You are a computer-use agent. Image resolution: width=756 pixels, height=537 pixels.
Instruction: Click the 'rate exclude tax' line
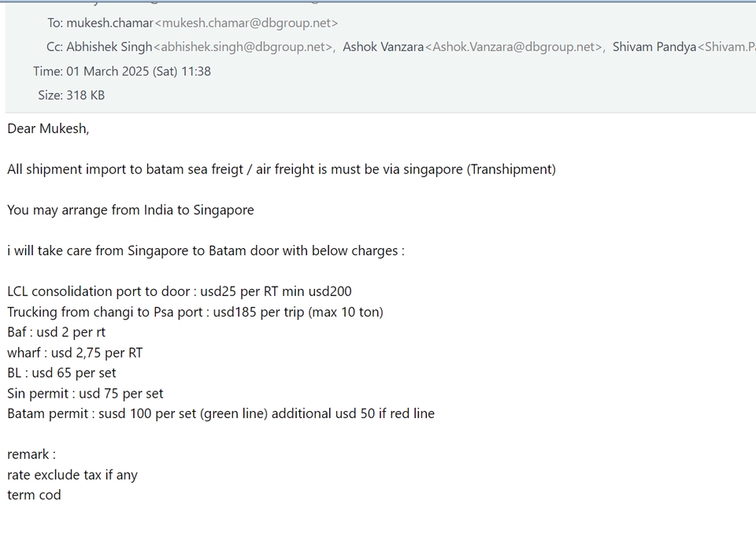click(x=72, y=475)
